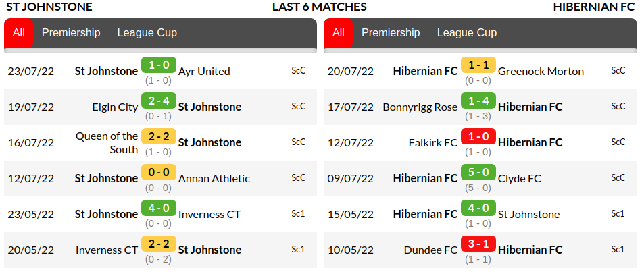Open the red 1 - 0 Falkirk score badge

point(478,137)
